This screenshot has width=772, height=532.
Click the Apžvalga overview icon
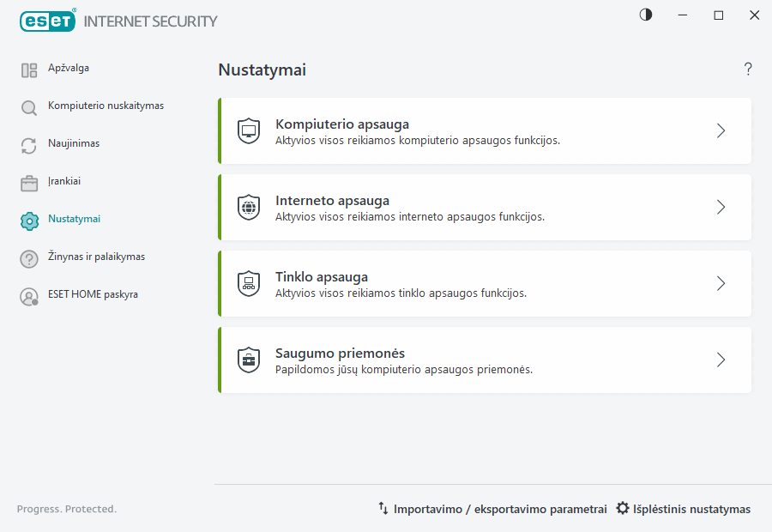coord(28,68)
